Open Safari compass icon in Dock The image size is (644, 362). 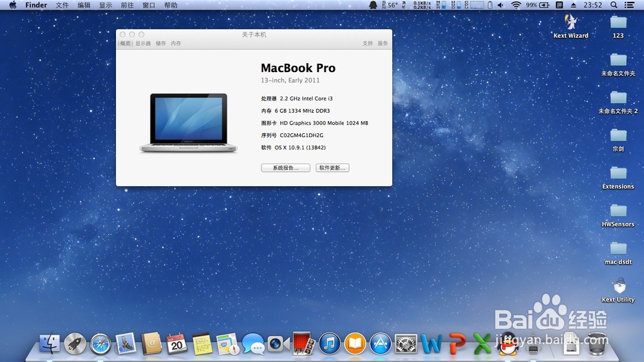click(x=100, y=344)
